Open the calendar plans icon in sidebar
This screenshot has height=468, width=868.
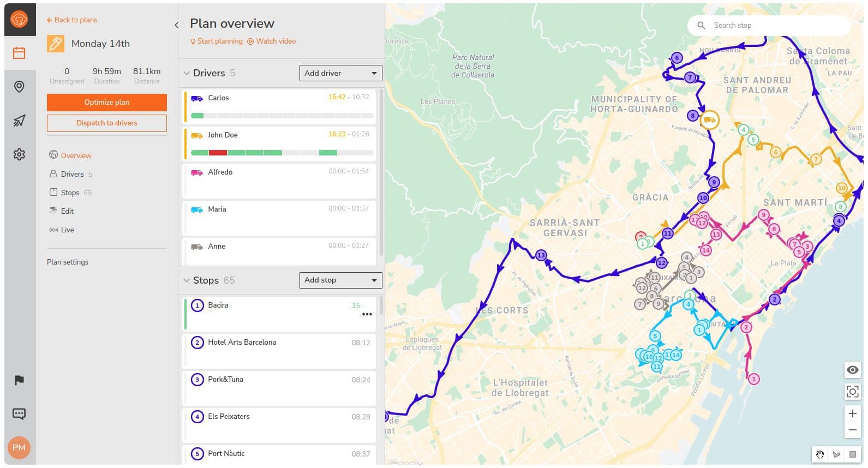(x=19, y=53)
